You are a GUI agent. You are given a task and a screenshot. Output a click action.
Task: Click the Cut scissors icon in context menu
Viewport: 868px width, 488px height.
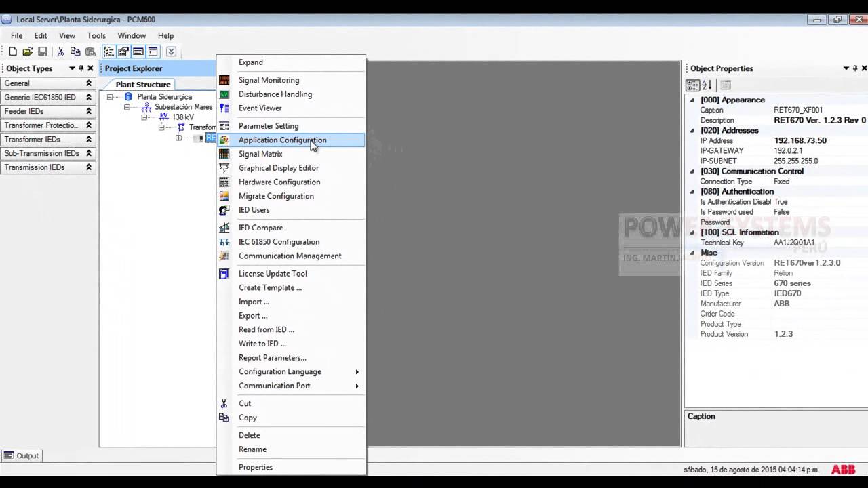point(224,404)
